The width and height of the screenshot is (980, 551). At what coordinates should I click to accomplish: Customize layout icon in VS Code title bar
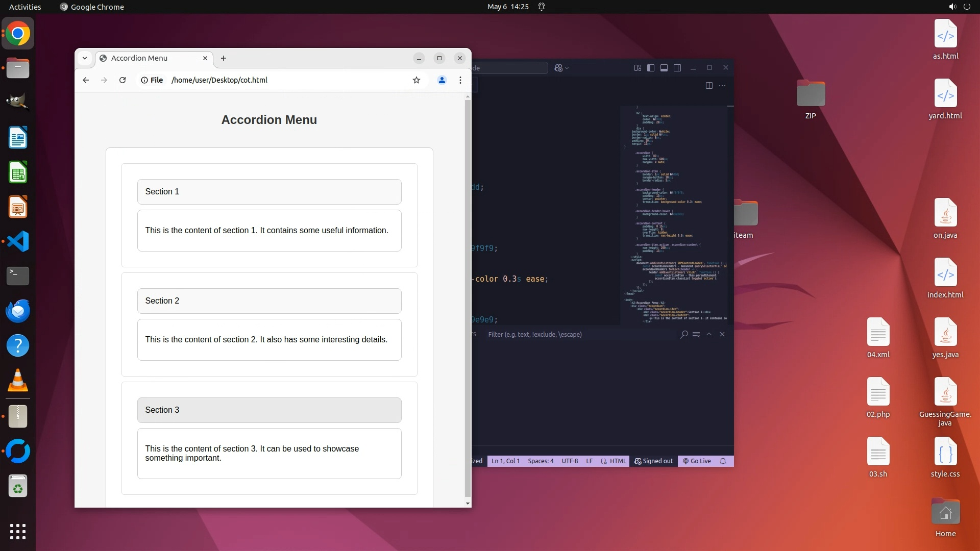(638, 68)
